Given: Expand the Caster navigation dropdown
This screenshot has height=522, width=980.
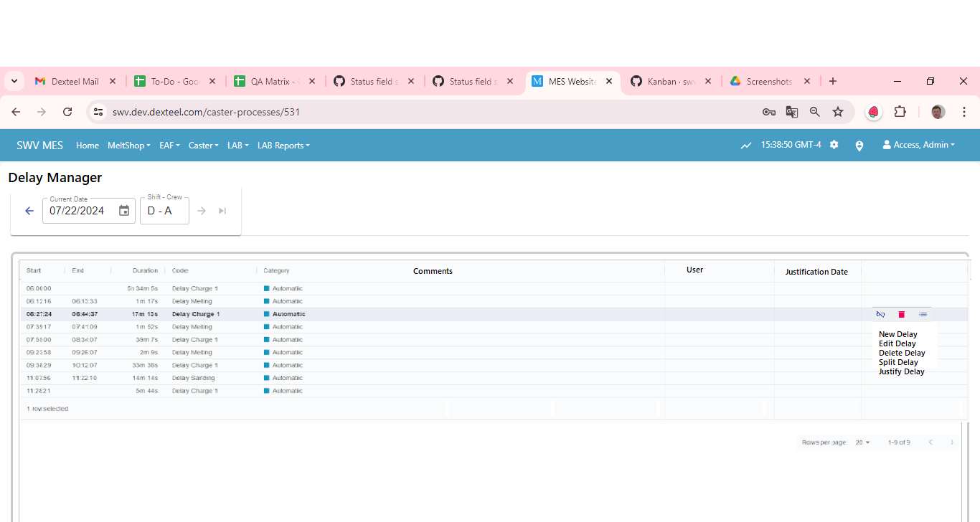Looking at the screenshot, I should tap(203, 146).
